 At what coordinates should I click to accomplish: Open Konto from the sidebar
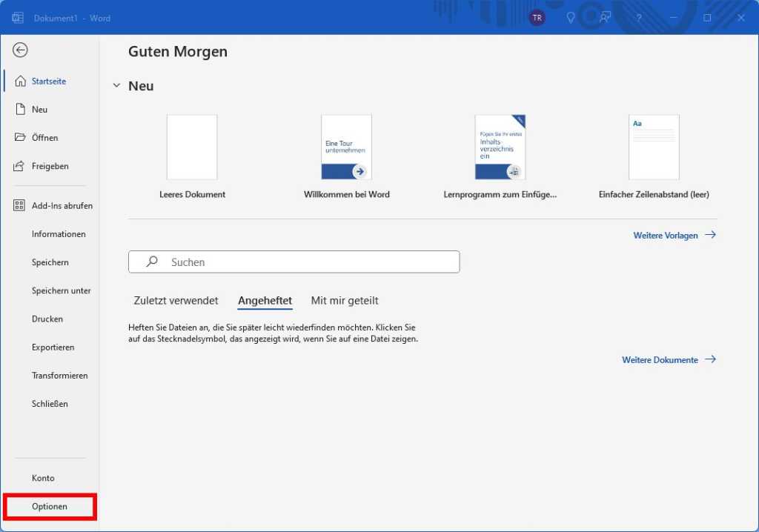(x=43, y=478)
